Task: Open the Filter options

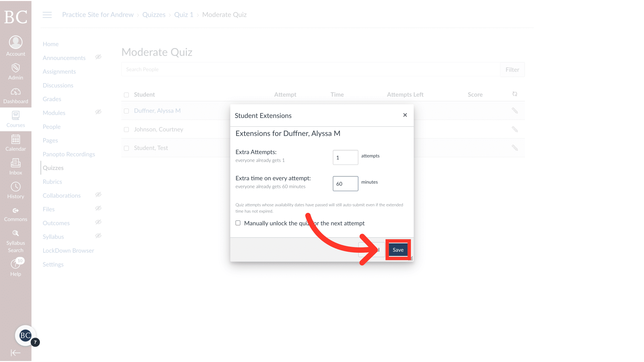Action: [512, 69]
